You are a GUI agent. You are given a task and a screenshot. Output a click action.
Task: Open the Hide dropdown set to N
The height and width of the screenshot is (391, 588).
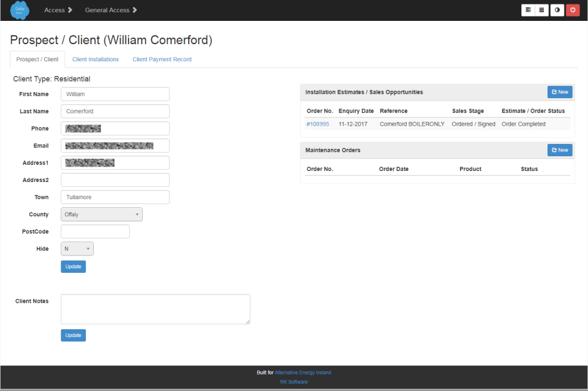(x=77, y=249)
